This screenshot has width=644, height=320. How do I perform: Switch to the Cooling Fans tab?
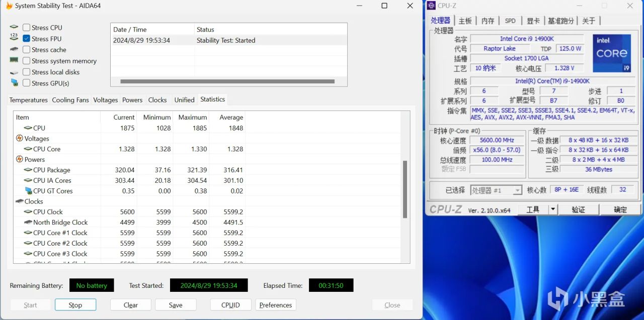70,100
